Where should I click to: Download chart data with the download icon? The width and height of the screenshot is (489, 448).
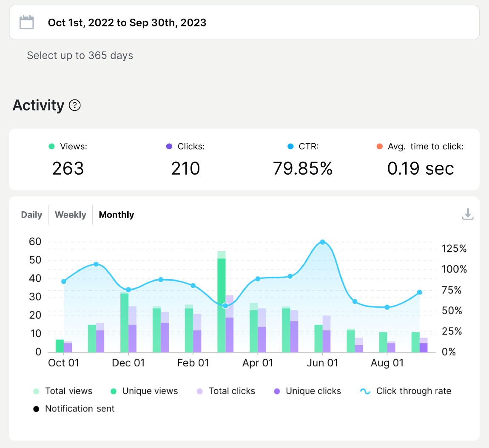pyautogui.click(x=467, y=215)
